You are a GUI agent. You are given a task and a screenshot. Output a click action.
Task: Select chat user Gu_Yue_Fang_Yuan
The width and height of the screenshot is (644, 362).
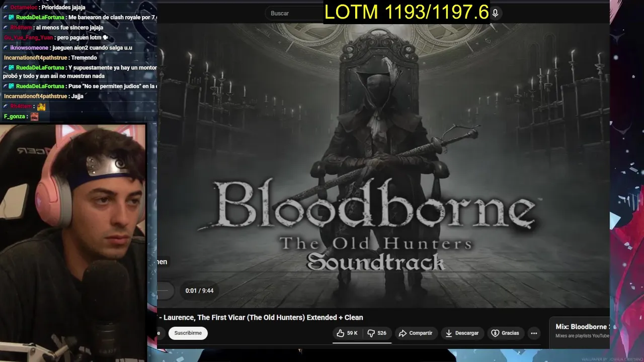pyautogui.click(x=28, y=38)
